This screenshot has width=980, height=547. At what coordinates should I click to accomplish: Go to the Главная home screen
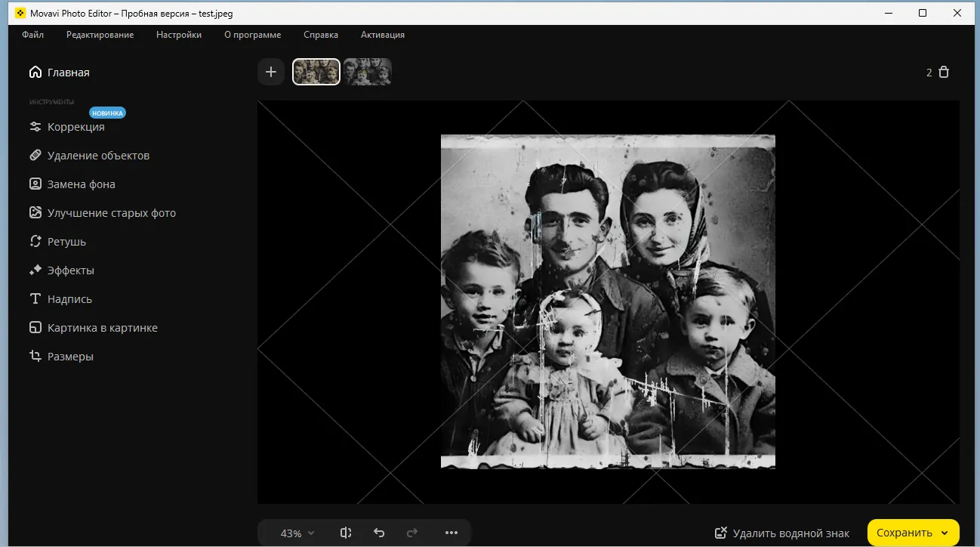68,72
